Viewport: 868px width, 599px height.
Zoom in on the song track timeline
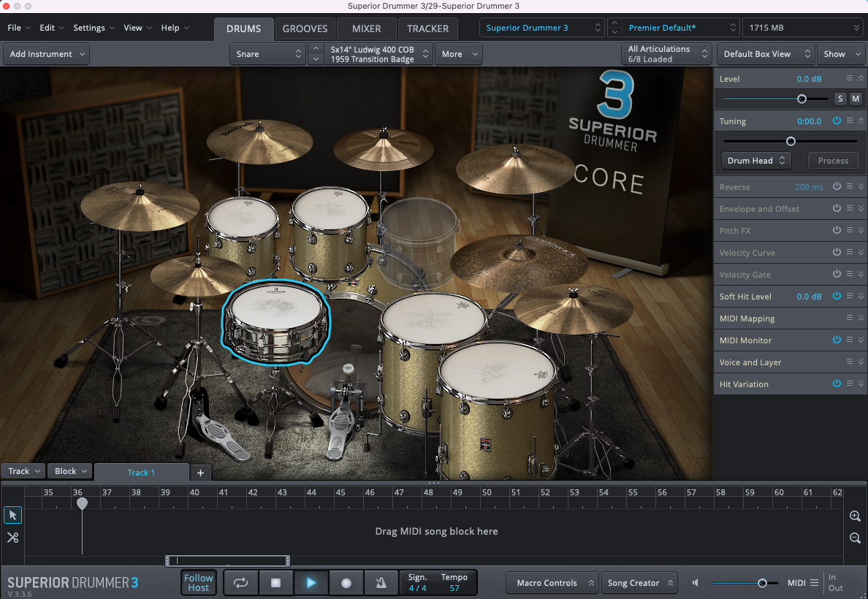click(855, 516)
